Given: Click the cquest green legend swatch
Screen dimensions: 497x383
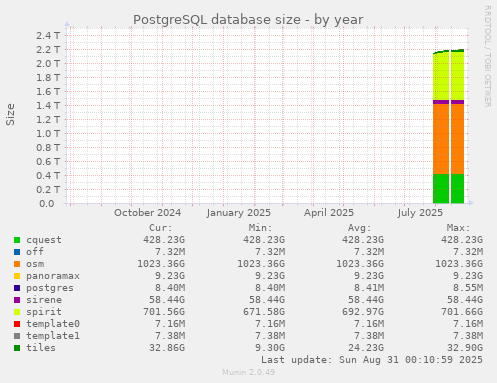Looking at the screenshot, I should tap(17, 240).
